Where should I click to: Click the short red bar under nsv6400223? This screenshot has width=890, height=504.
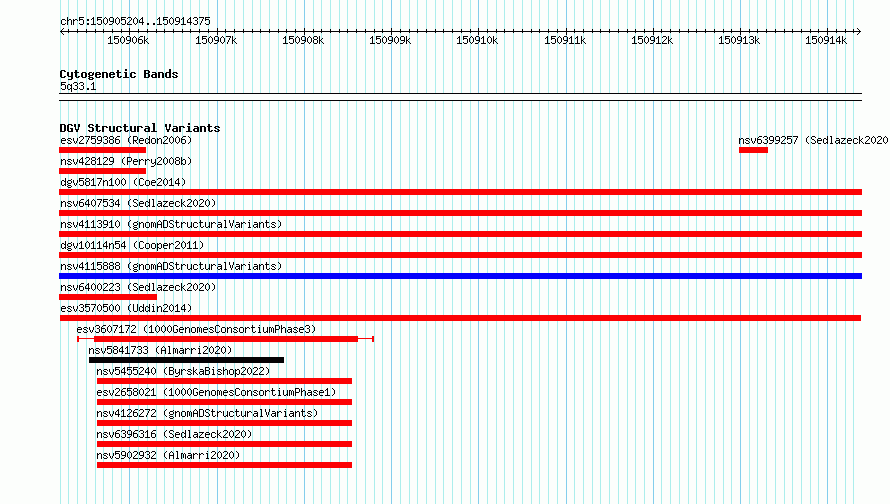[x=108, y=297]
